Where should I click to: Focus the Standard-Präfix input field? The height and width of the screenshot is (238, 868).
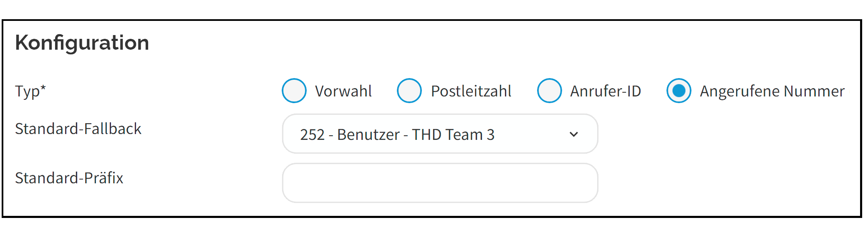440,183
